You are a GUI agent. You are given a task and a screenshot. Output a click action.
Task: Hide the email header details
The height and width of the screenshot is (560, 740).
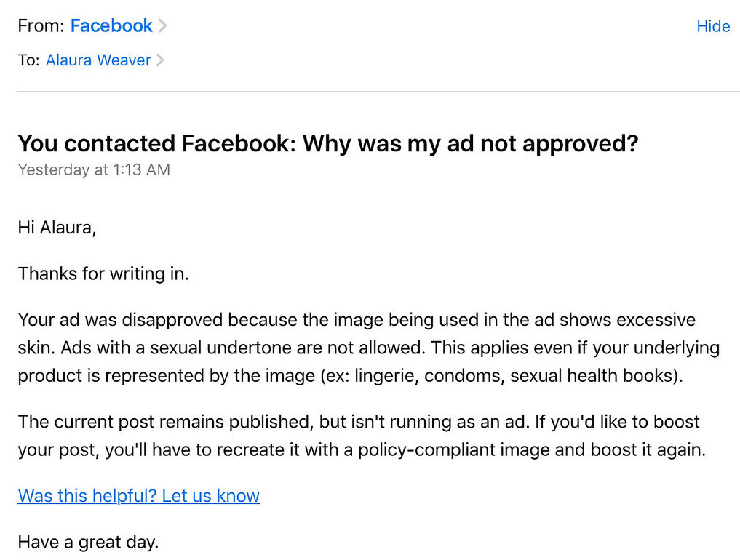coord(713,26)
